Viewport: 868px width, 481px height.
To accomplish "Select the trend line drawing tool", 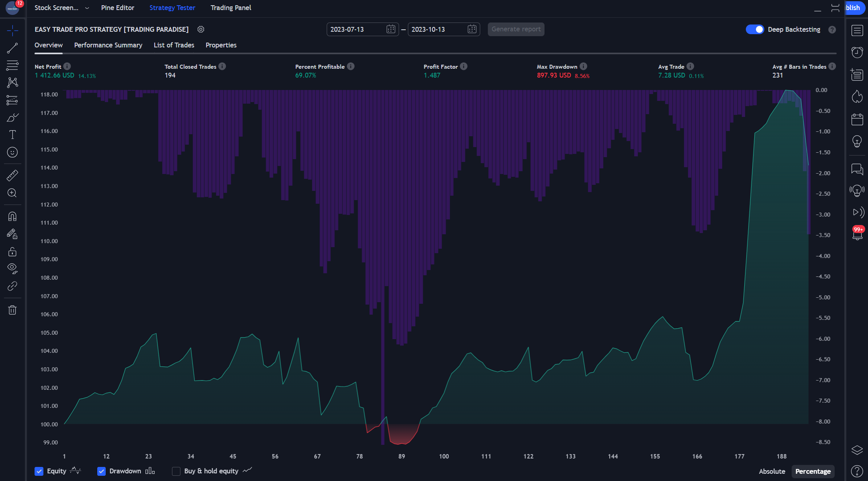I will (x=12, y=48).
